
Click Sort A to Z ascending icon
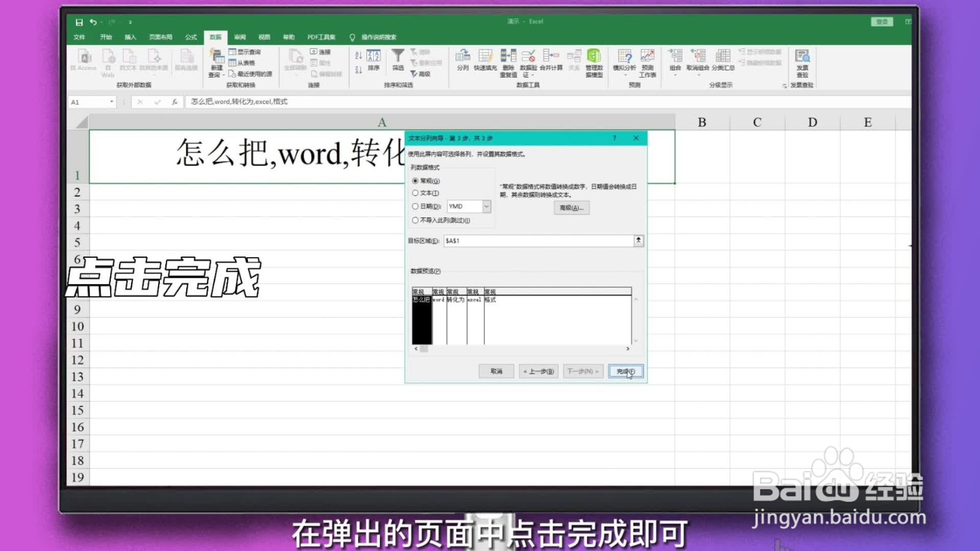tap(358, 56)
